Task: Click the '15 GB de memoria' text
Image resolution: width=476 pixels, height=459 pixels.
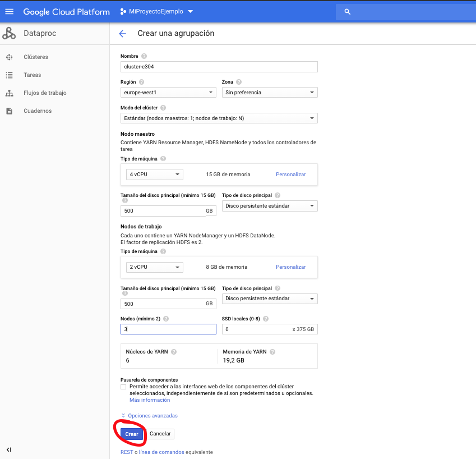Action: (228, 175)
